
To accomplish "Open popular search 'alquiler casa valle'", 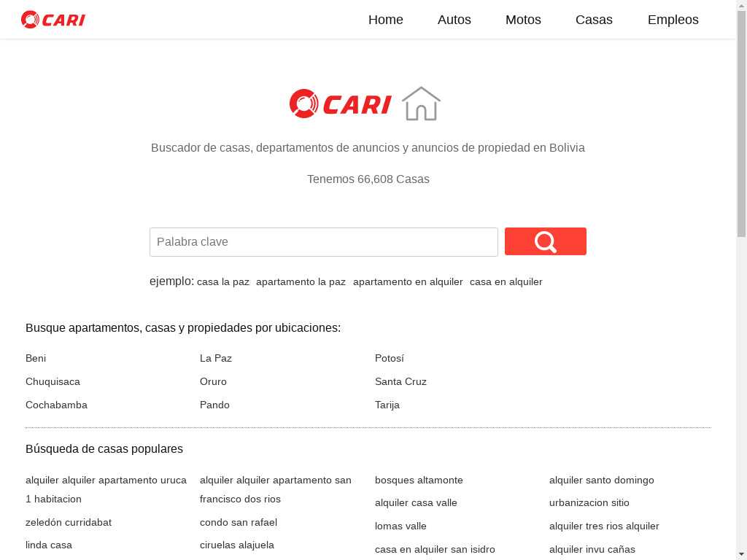I will click(416, 503).
